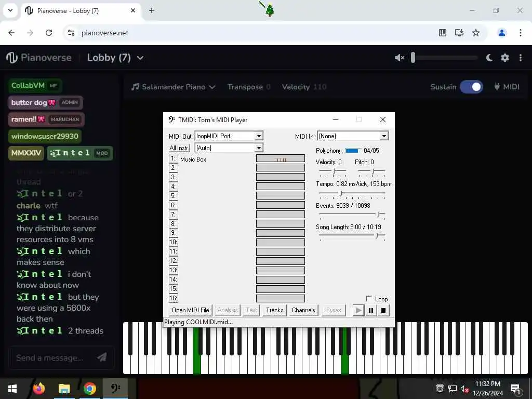Viewport: 532px width, 399px height.
Task: Open MIDI device settings in Pianoverse
Action: (507, 87)
